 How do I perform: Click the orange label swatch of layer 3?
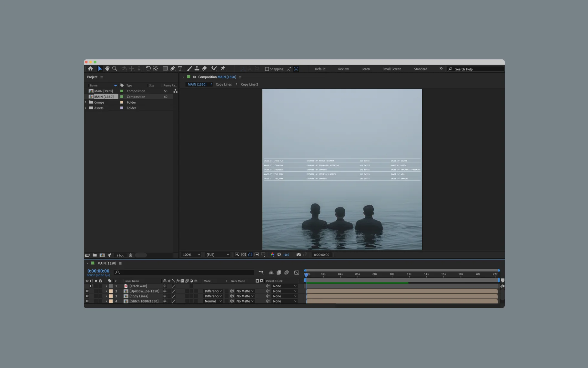(x=111, y=296)
